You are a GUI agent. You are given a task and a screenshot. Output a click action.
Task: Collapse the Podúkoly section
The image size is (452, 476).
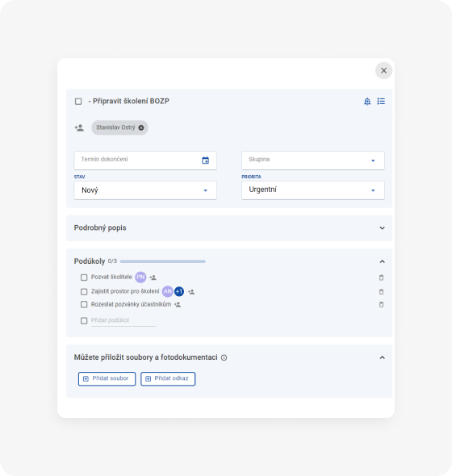(382, 261)
